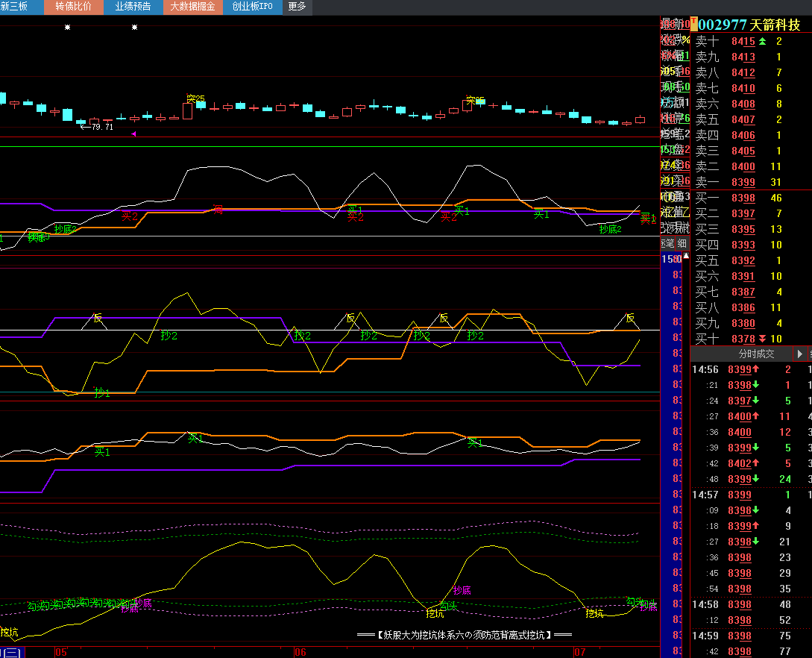812x658 pixels.
Task: Switch to the 转债比价 tab
Action: pyautogui.click(x=74, y=7)
